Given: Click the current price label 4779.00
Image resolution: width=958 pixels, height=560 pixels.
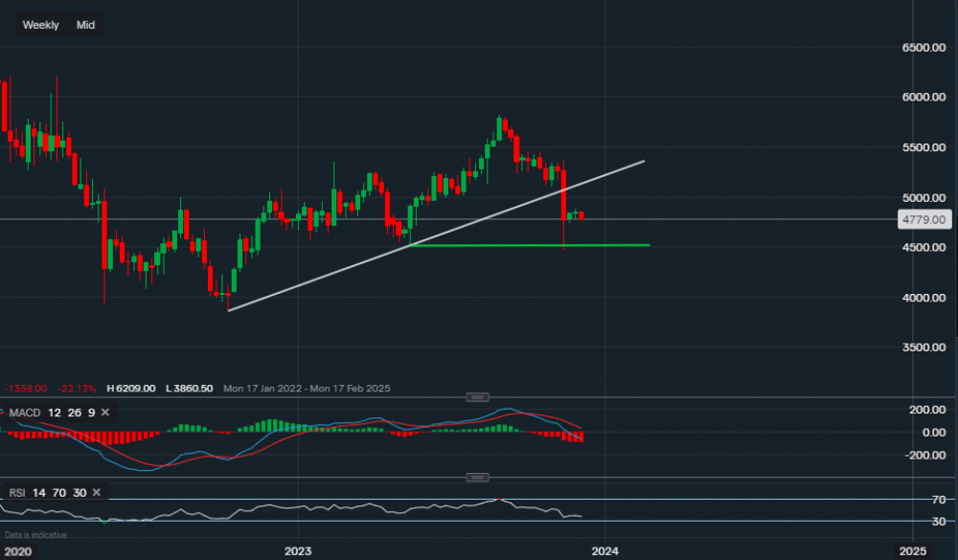Looking at the screenshot, I should [x=924, y=220].
